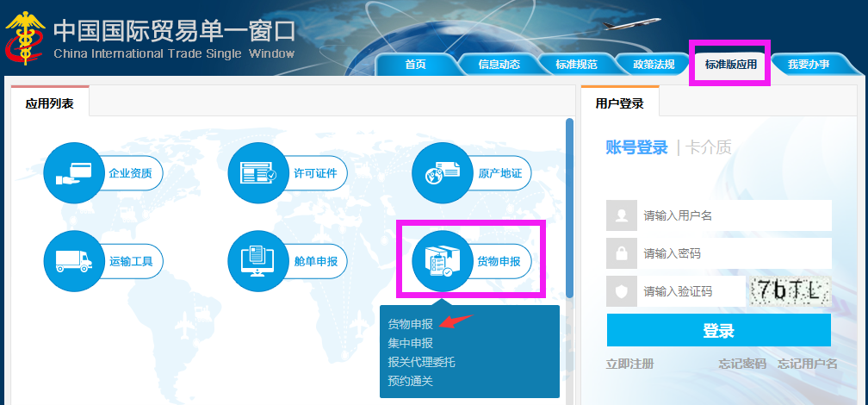Screen dimensions: 868x405
Task: Click the 企业资质 card icon
Action: [74, 173]
